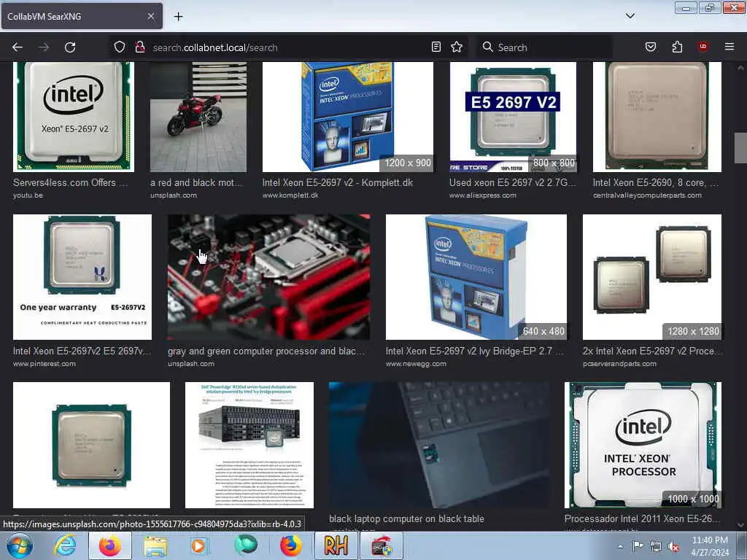Open the clock showing 11:40 PM
The image size is (747, 560).
pyautogui.click(x=710, y=546)
